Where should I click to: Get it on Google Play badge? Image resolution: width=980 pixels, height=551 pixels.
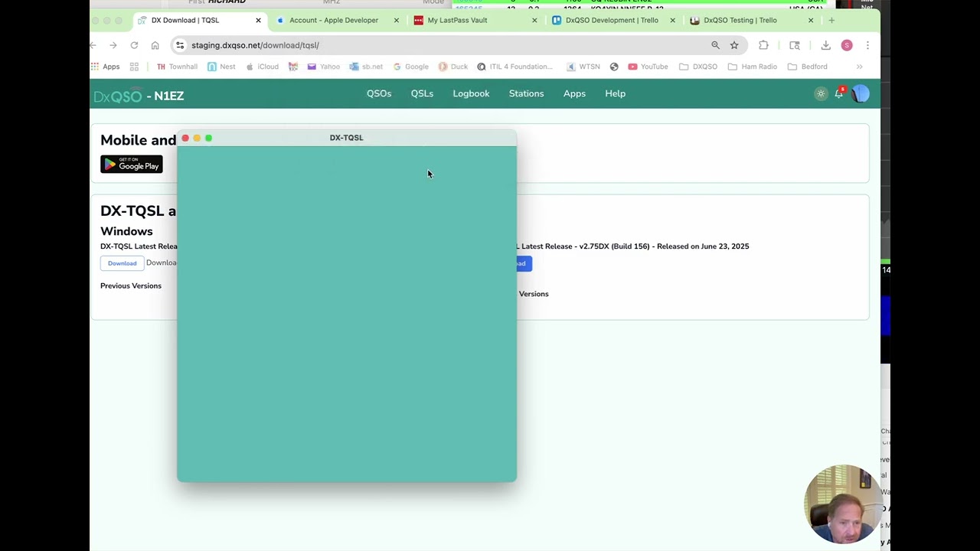[132, 165]
